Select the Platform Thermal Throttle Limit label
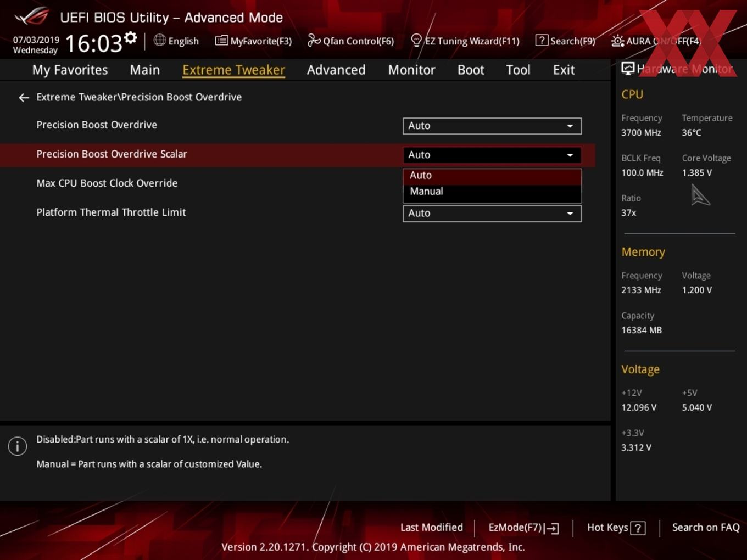 (111, 212)
